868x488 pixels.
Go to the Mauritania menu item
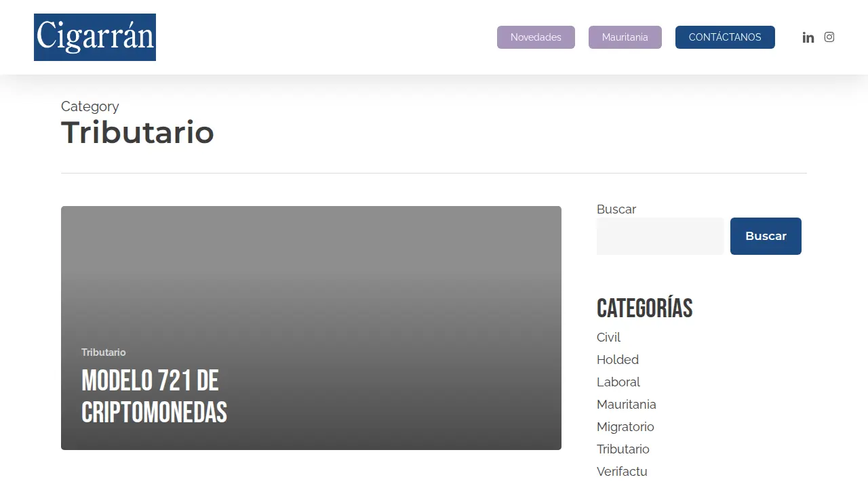click(625, 37)
